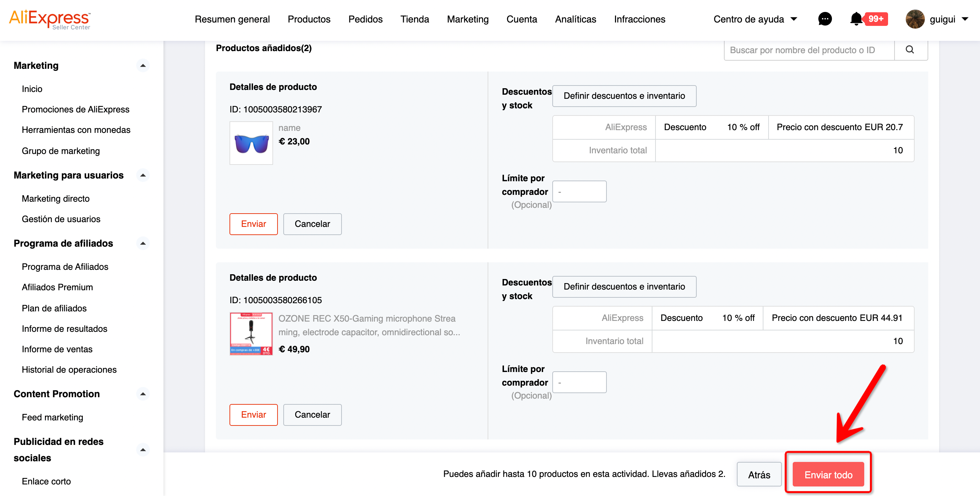
Task: Open the chat messages icon
Action: point(824,19)
